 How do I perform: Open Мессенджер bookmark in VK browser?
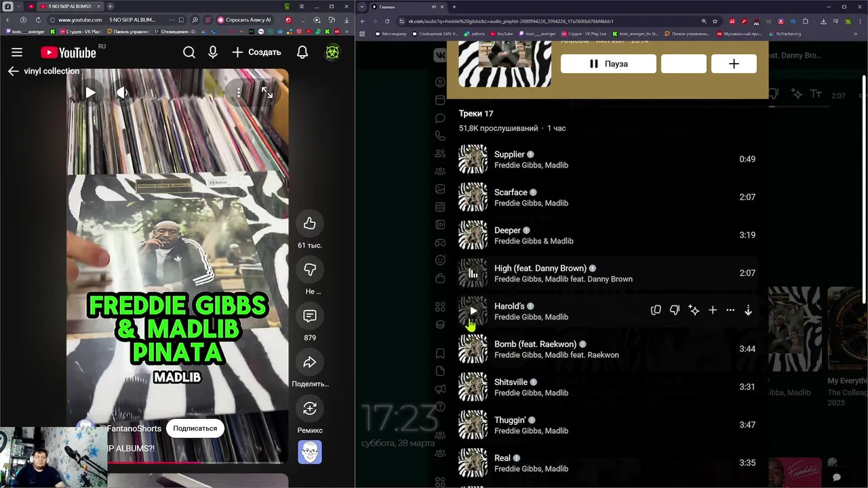click(x=390, y=33)
